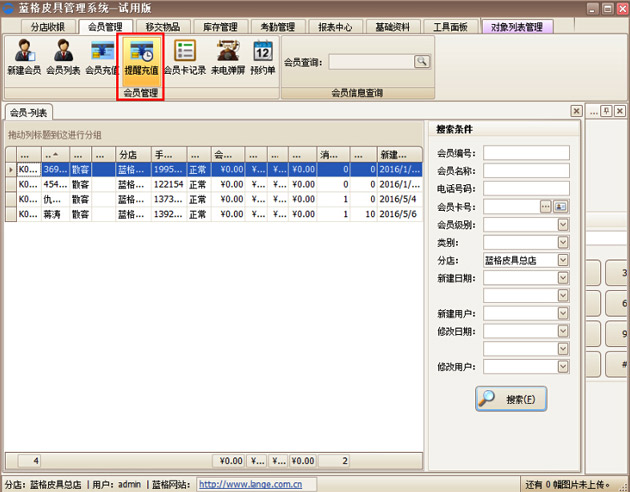The image size is (630, 492).
Task: Open the 新建用户 dropdown
Action: 563,314
